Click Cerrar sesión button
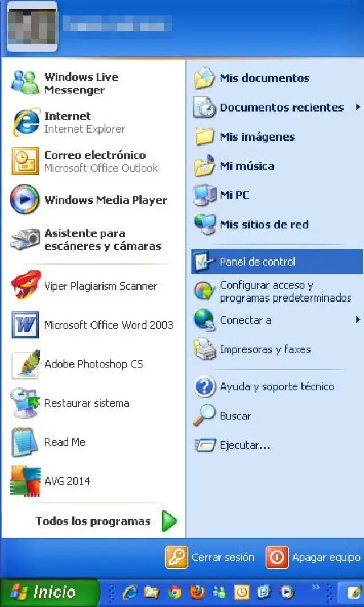This screenshot has height=607, width=364. (210, 558)
